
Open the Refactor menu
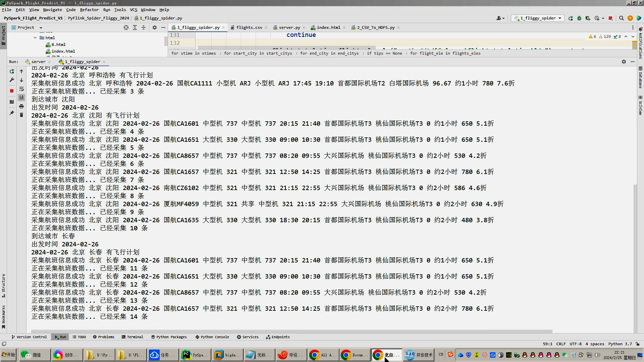point(89,10)
